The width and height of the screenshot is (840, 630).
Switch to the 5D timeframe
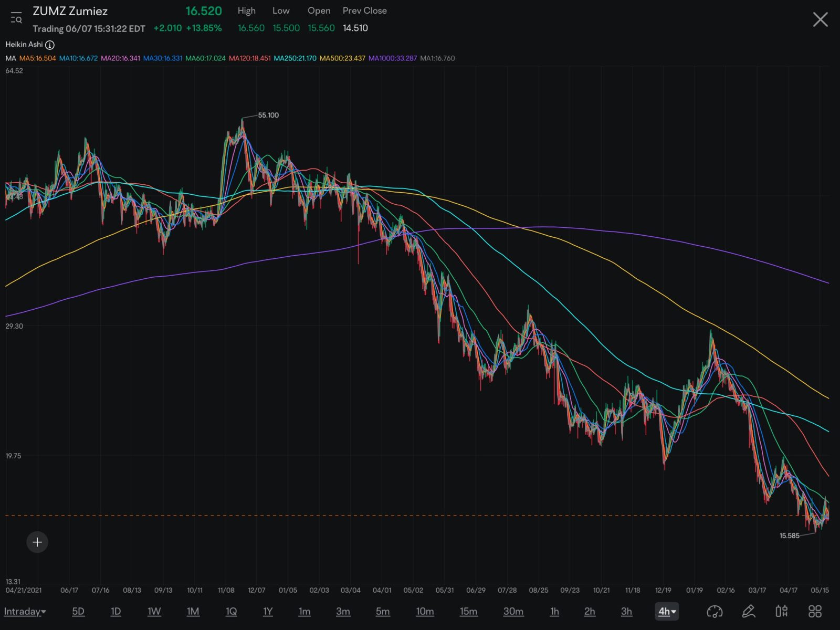78,612
